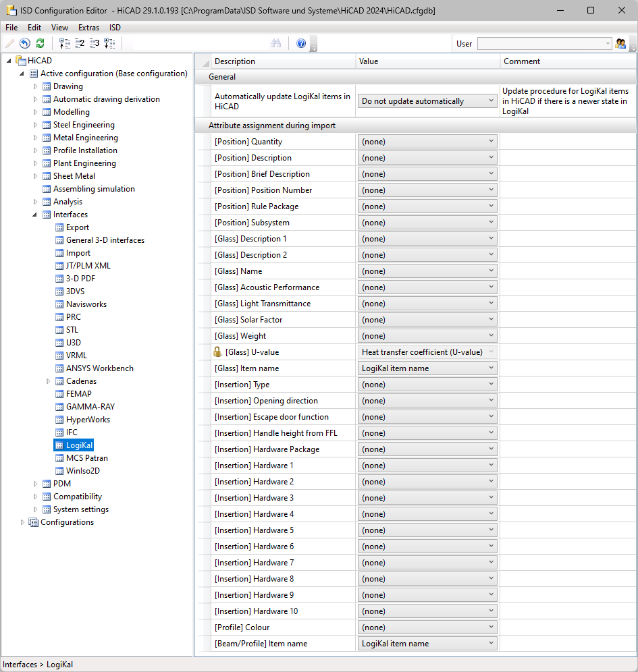
Task: Click the undo (blue arrow) toolbar icon
Action: pyautogui.click(x=25, y=43)
